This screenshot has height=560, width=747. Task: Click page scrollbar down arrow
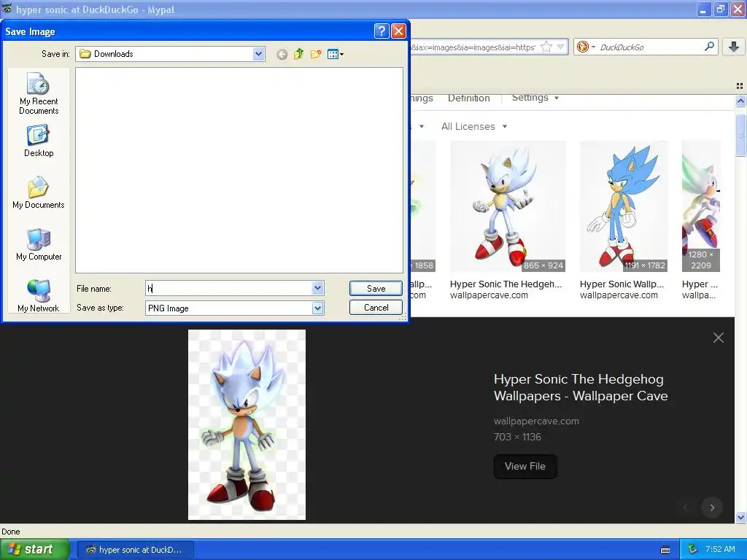pyautogui.click(x=740, y=517)
